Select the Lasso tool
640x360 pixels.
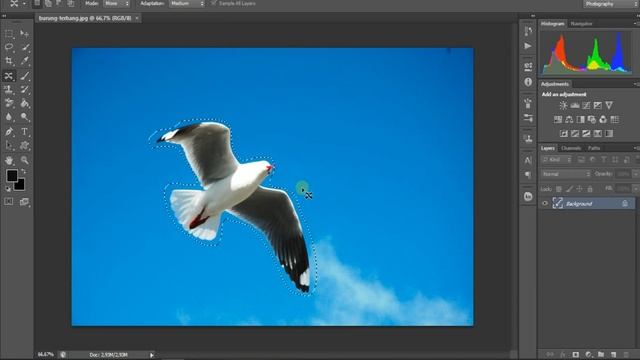pyautogui.click(x=9, y=47)
